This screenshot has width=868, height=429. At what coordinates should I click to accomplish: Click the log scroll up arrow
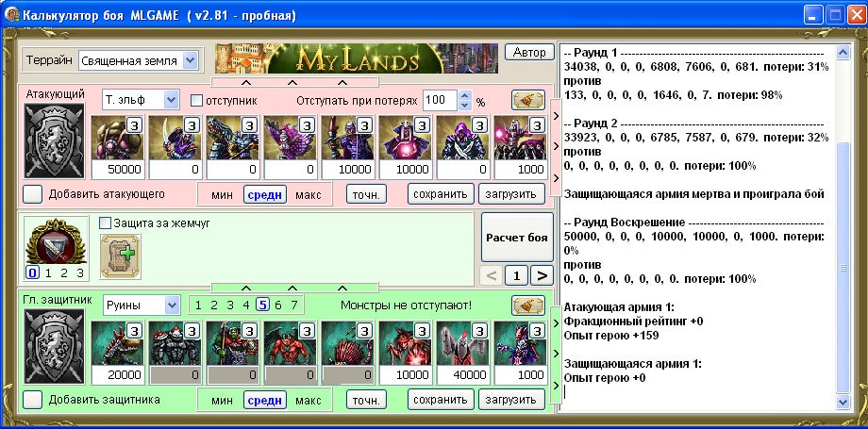pyautogui.click(x=843, y=53)
